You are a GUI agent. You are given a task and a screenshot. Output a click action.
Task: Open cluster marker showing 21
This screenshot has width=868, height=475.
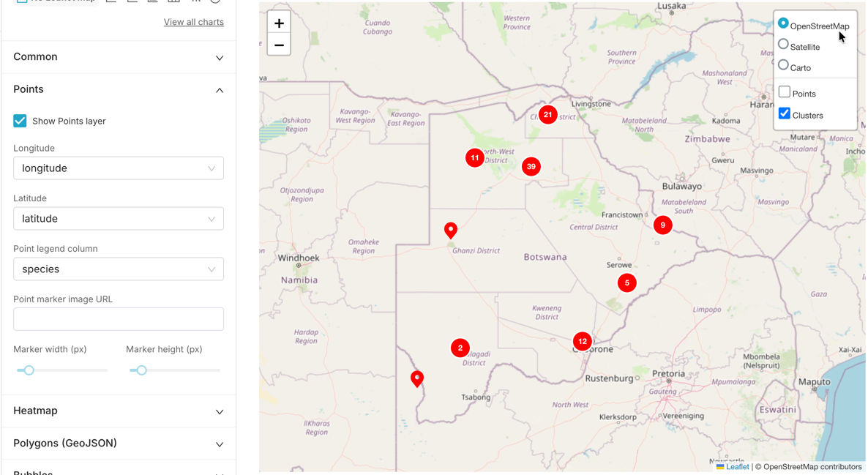click(x=547, y=115)
